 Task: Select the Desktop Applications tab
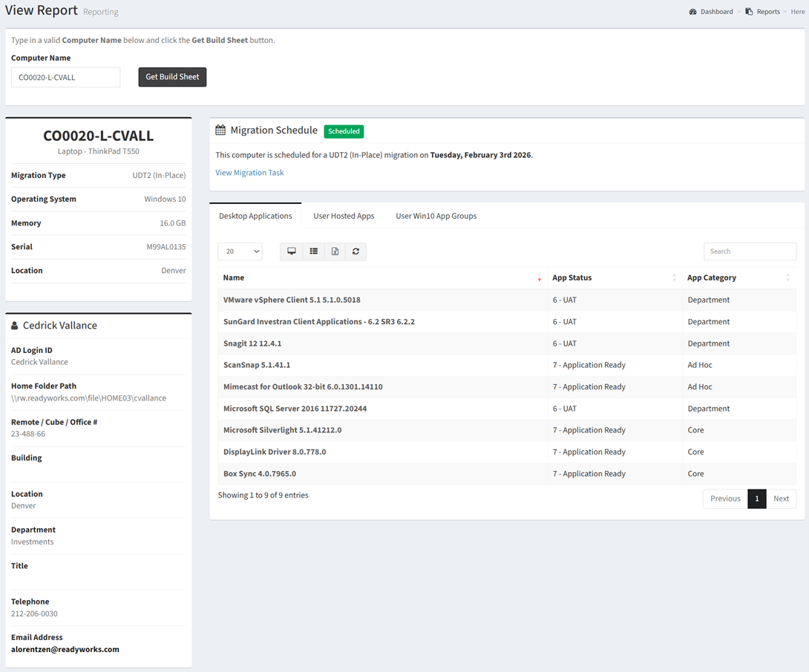pyautogui.click(x=255, y=216)
